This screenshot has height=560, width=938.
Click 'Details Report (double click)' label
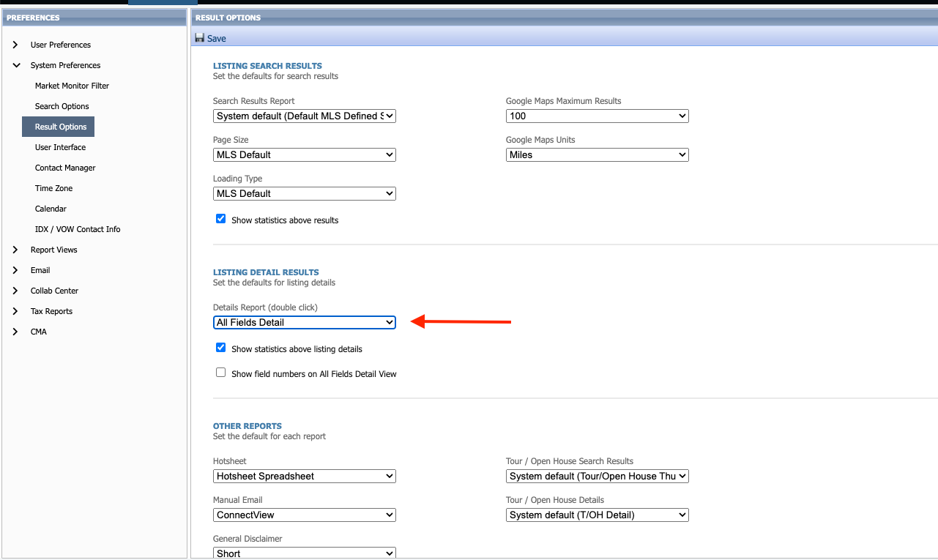(x=265, y=307)
